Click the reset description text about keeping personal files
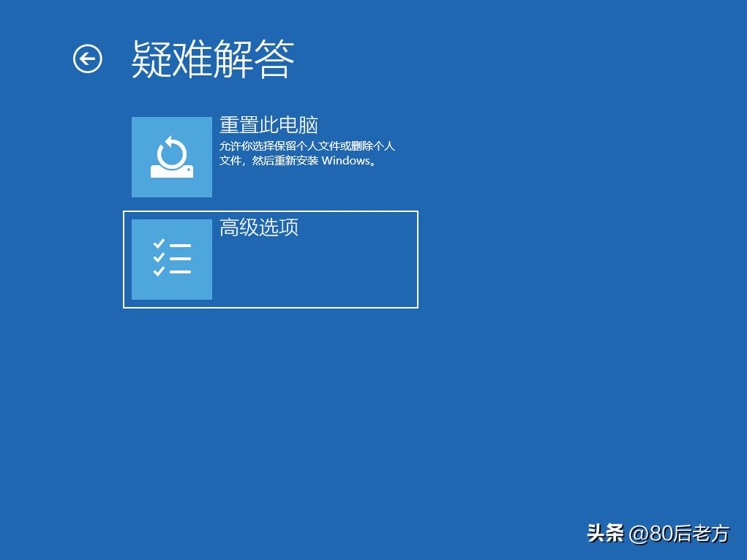Viewport: 747px width, 560px height. (x=307, y=153)
